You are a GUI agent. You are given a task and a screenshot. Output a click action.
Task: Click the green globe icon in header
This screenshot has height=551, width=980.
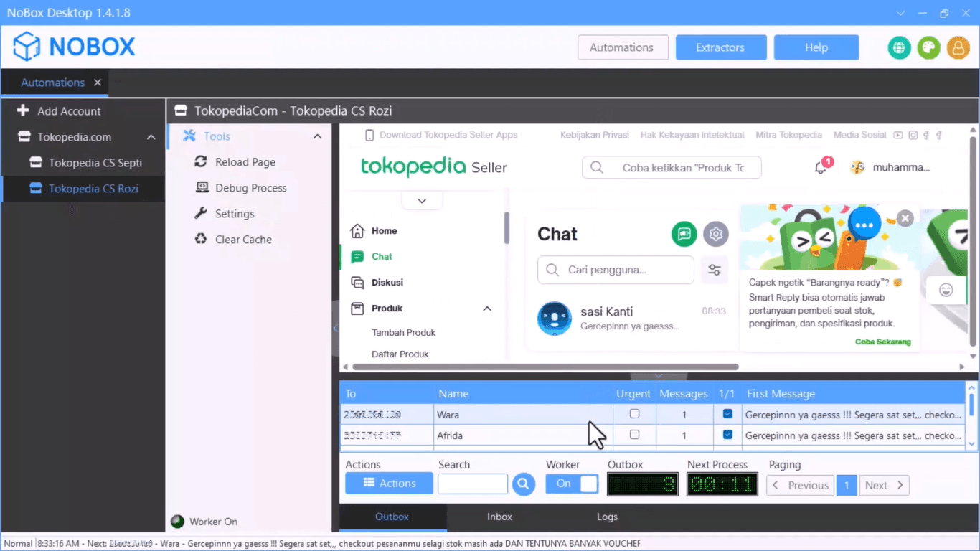[899, 48]
